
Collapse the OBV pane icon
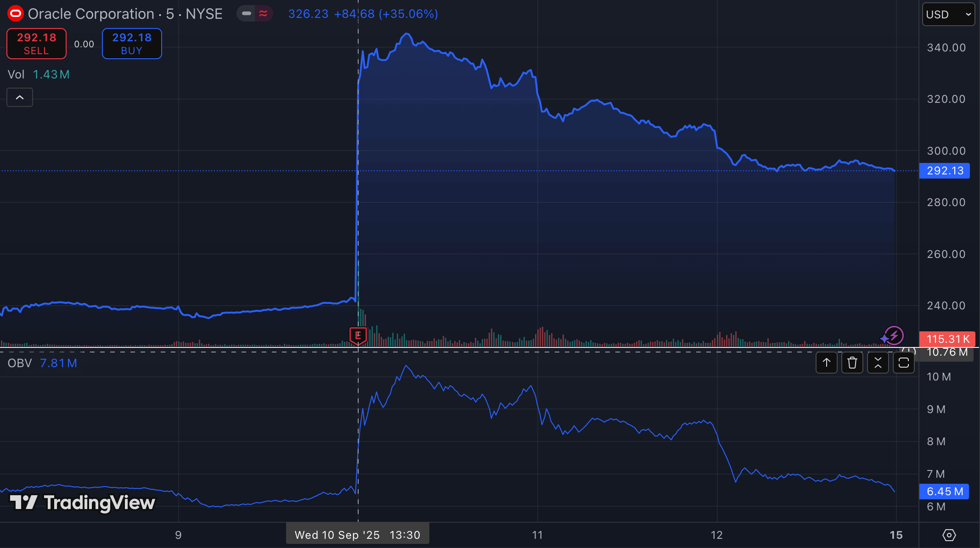(x=878, y=363)
